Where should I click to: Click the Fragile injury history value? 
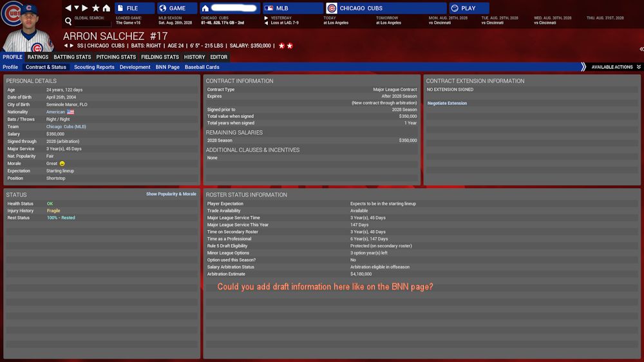point(53,211)
